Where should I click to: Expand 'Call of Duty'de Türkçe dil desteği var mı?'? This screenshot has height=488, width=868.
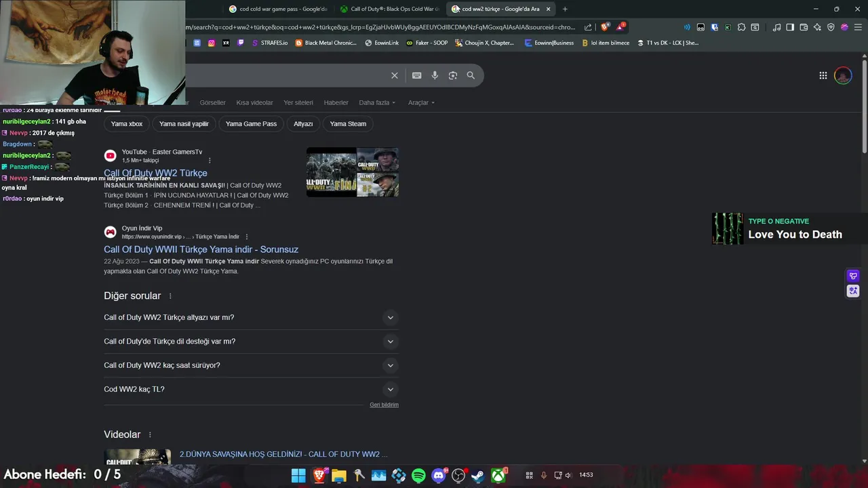click(251, 342)
